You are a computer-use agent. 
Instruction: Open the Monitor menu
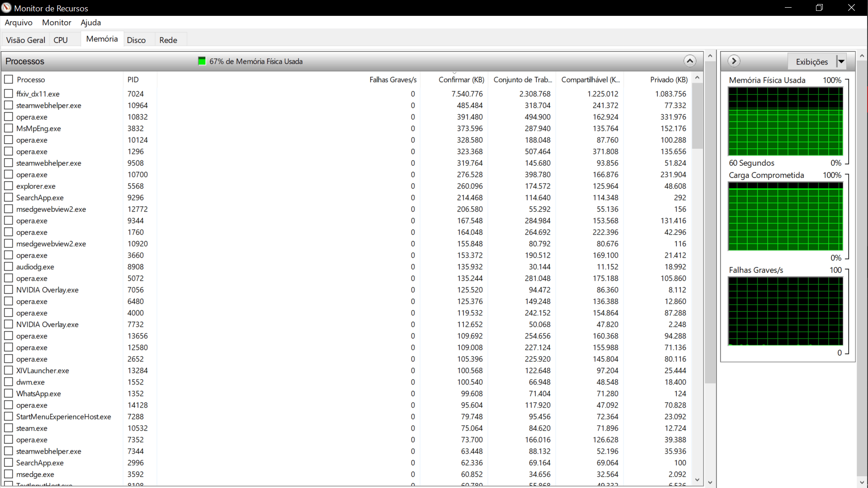tap(57, 23)
